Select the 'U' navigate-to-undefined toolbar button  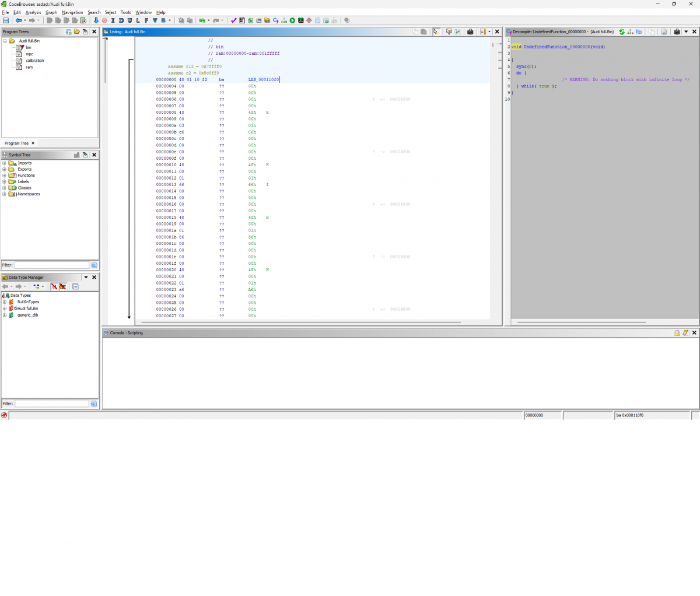(129, 20)
